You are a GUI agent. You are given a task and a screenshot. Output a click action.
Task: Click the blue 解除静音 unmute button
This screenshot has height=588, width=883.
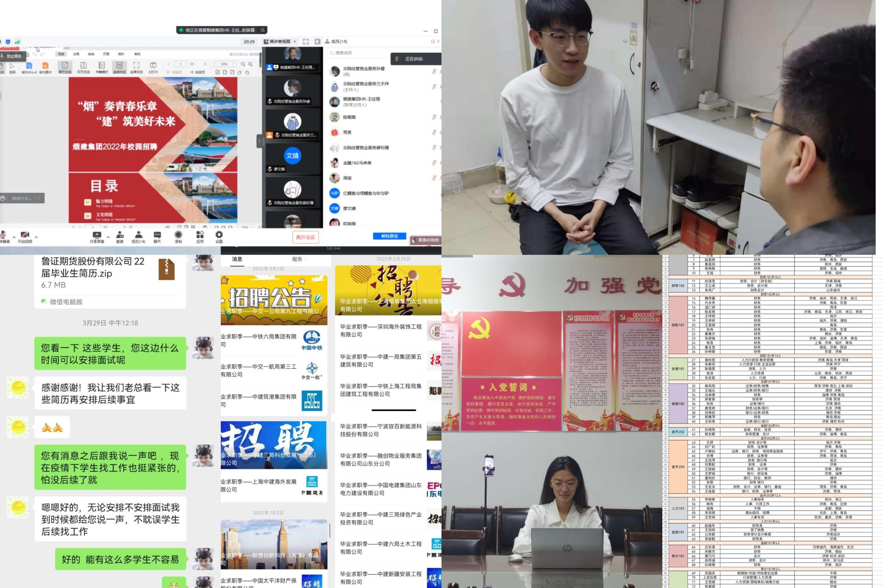click(x=390, y=236)
